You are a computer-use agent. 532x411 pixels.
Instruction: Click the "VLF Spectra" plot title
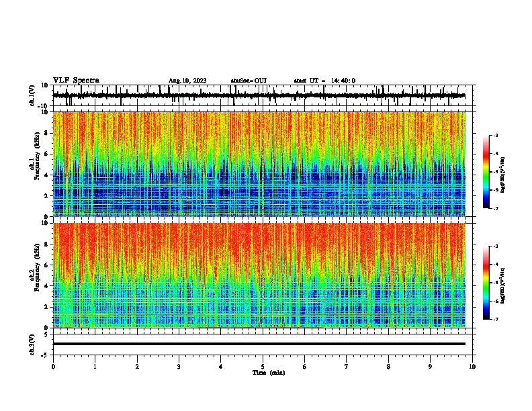point(76,81)
